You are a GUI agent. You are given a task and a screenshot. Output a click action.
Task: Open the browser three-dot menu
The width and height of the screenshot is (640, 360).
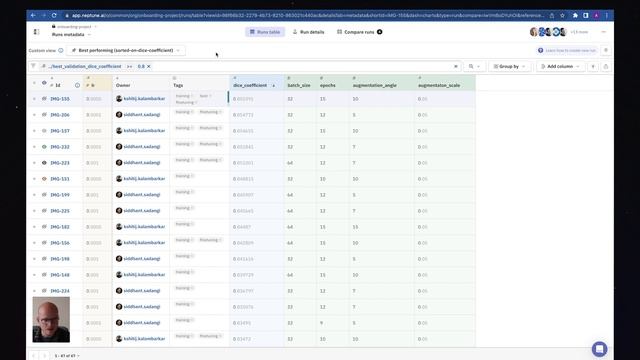point(607,16)
